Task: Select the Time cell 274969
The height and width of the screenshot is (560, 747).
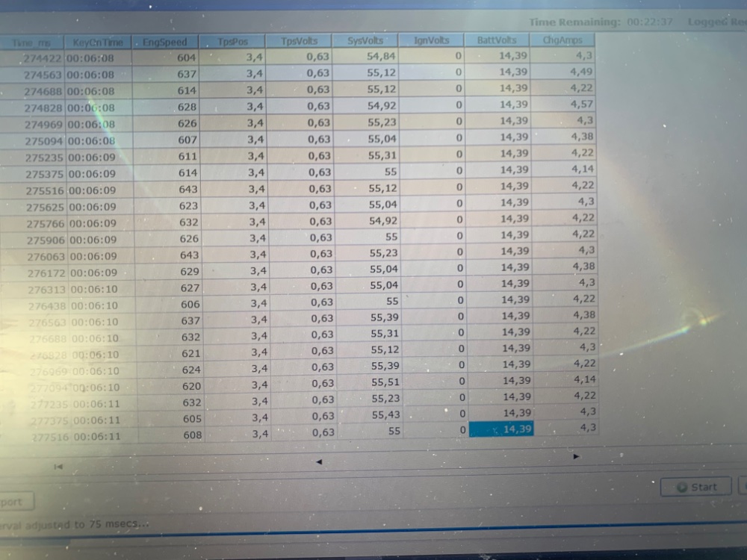Action: [x=33, y=124]
